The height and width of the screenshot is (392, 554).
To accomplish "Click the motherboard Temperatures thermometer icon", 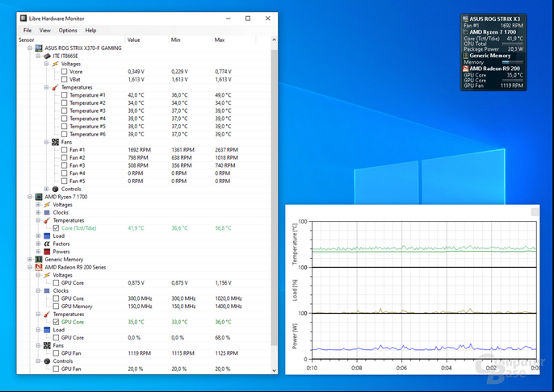I will pos(56,87).
